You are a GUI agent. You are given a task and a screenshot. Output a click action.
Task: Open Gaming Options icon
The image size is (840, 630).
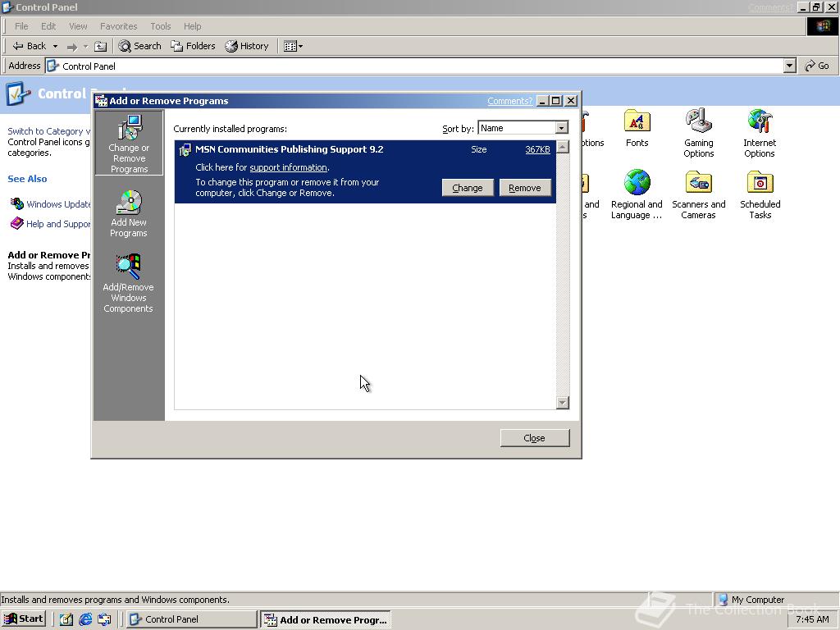(699, 133)
